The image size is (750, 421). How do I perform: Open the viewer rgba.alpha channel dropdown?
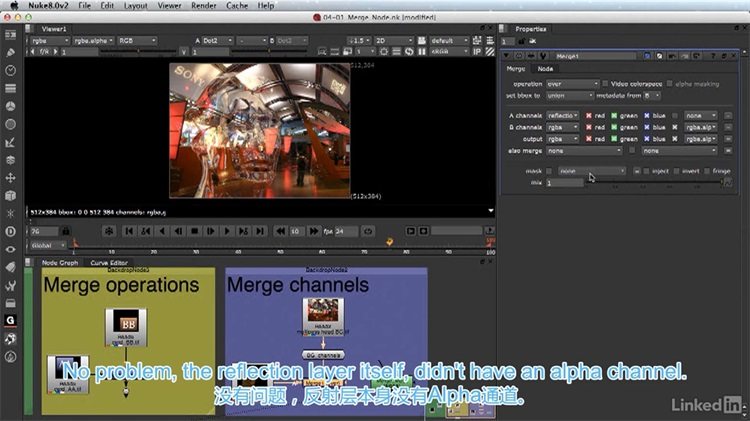pos(93,41)
